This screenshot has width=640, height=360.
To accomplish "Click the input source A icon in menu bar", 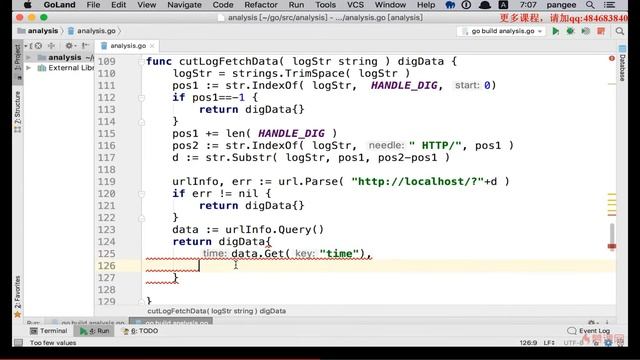I will [x=503, y=5].
